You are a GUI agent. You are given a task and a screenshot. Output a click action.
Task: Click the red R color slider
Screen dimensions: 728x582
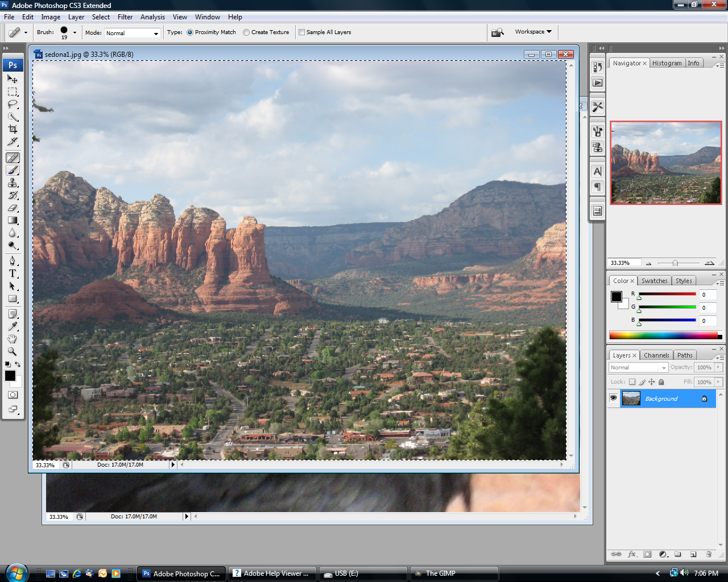click(x=667, y=294)
